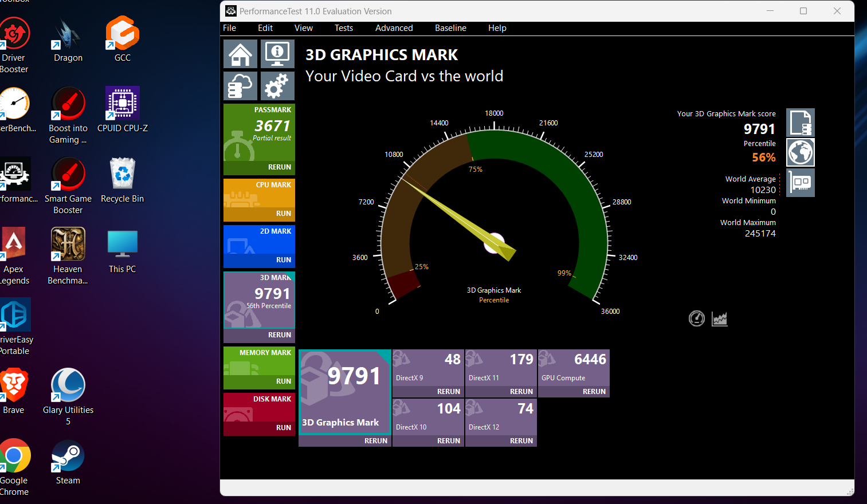Open the File menu

(230, 28)
